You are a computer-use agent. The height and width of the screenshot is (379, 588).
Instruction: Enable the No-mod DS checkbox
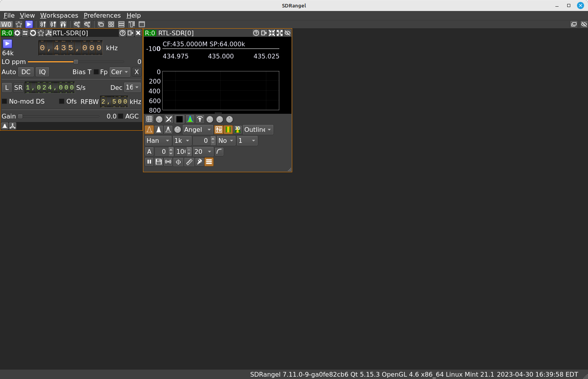coord(5,101)
